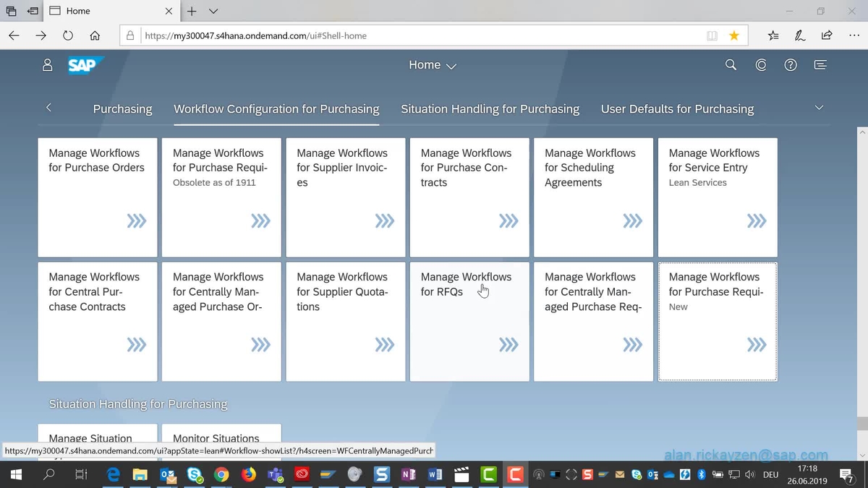Open the SAP help question mark icon
This screenshot has height=488, width=868.
791,65
